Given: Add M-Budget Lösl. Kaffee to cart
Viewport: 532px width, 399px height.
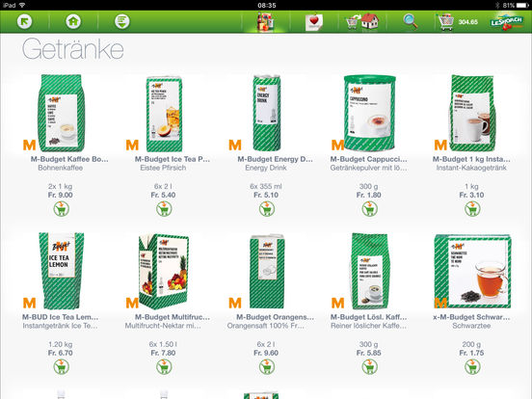Looking at the screenshot, I should pos(370,367).
